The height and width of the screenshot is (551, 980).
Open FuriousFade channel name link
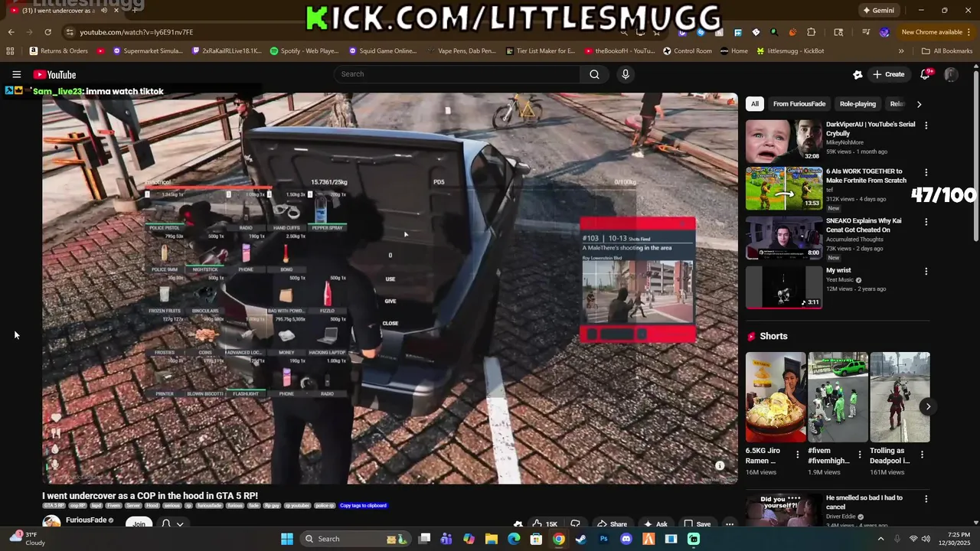pos(86,520)
